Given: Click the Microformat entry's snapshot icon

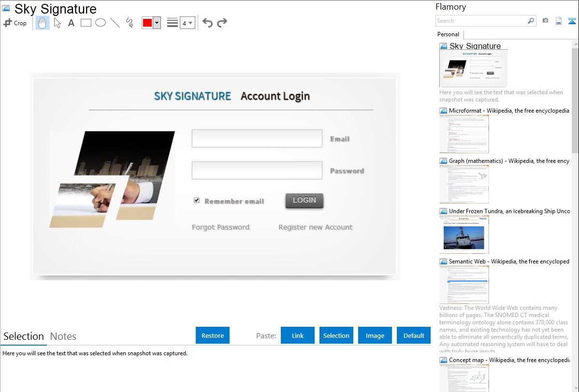Looking at the screenshot, I should [x=443, y=111].
